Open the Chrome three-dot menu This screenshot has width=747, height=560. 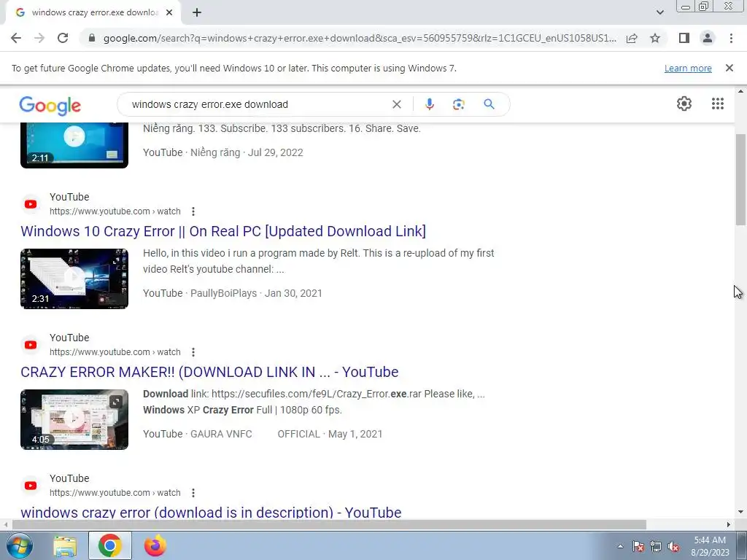731,38
